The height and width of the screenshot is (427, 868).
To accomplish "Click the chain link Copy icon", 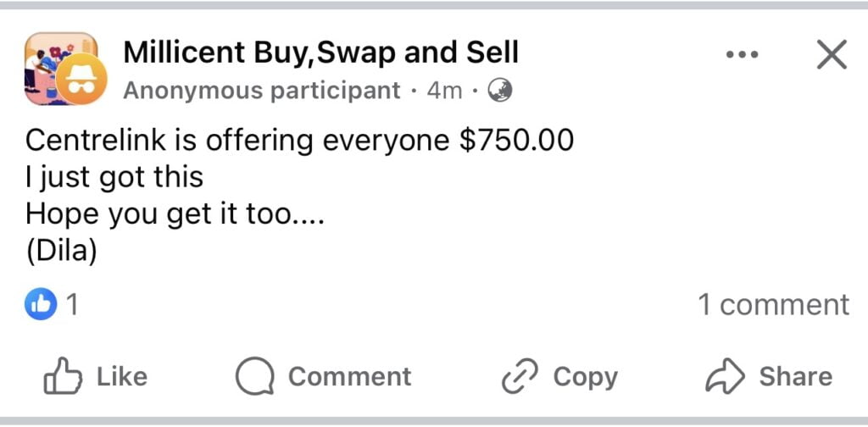I will [520, 376].
